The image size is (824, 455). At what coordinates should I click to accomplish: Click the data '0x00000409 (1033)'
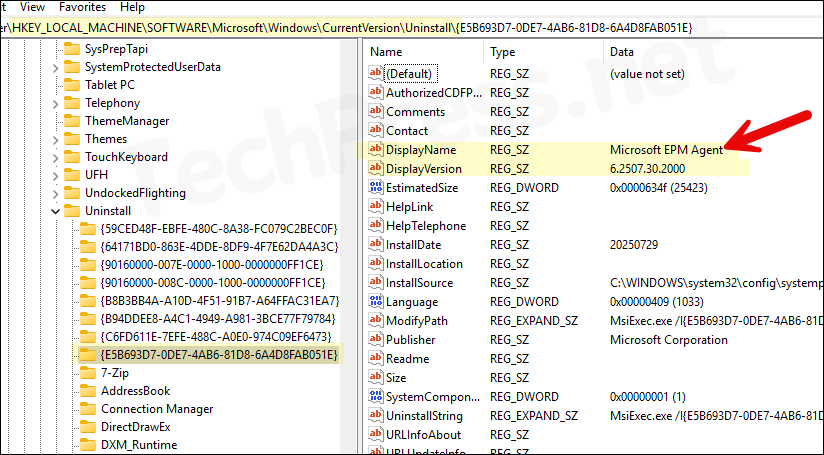656,302
